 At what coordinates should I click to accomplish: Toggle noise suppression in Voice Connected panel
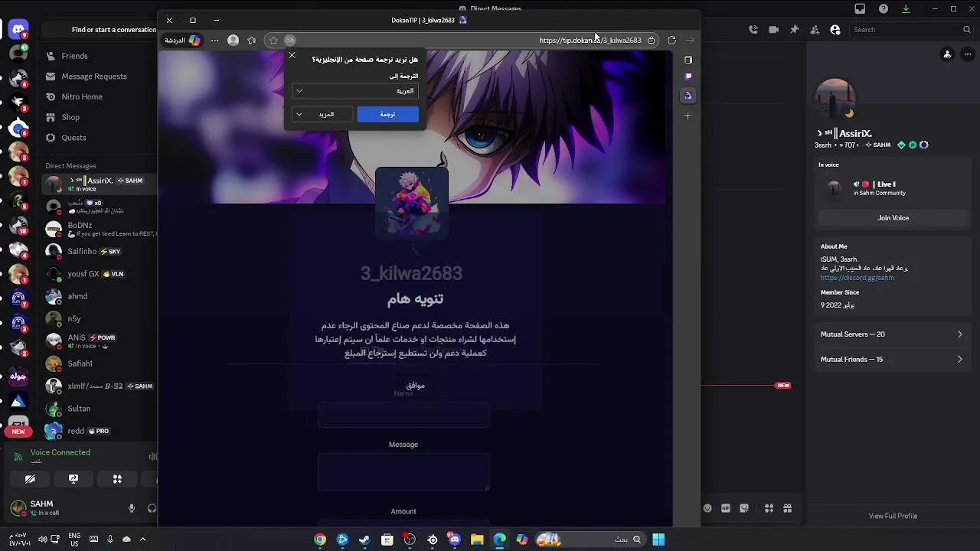[x=152, y=457]
